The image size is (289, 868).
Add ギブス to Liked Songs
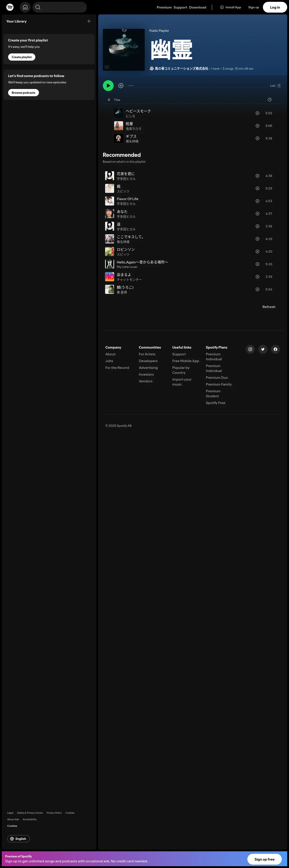click(x=257, y=139)
